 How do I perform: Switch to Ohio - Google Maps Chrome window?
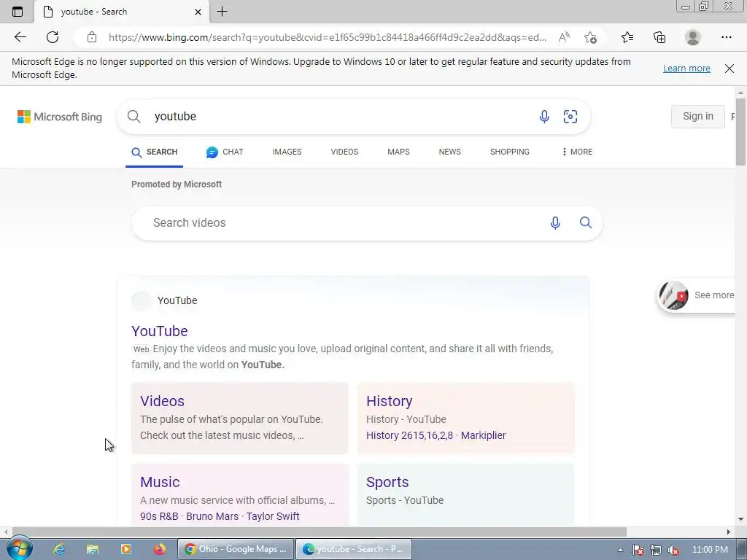236,549
